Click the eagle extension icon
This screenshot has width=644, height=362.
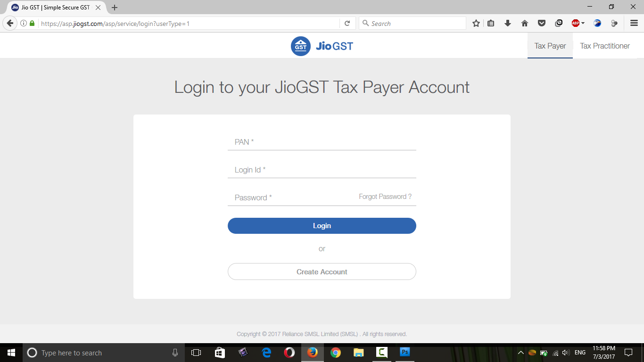[x=597, y=23]
